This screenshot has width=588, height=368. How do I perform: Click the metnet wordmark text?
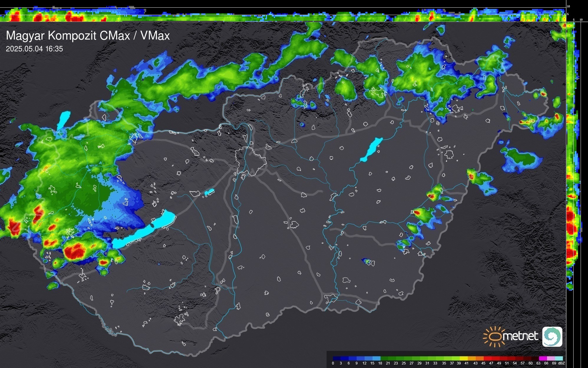[520, 336]
